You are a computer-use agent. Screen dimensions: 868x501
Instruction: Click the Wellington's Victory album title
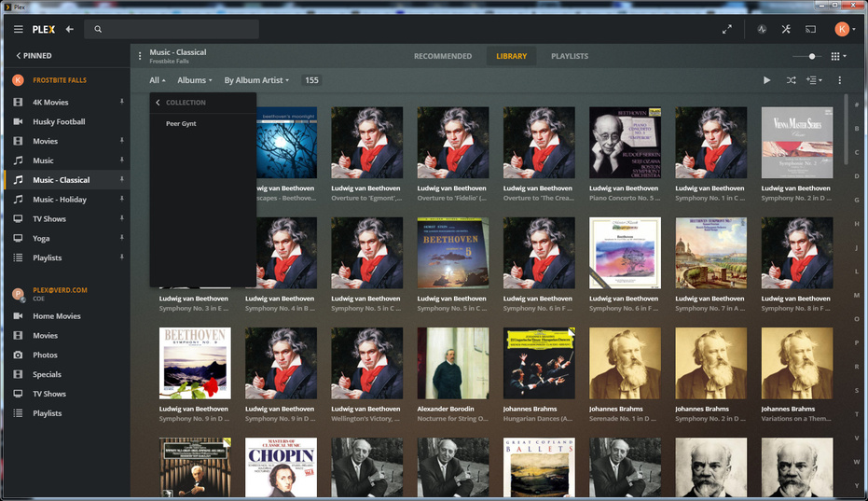(x=365, y=418)
